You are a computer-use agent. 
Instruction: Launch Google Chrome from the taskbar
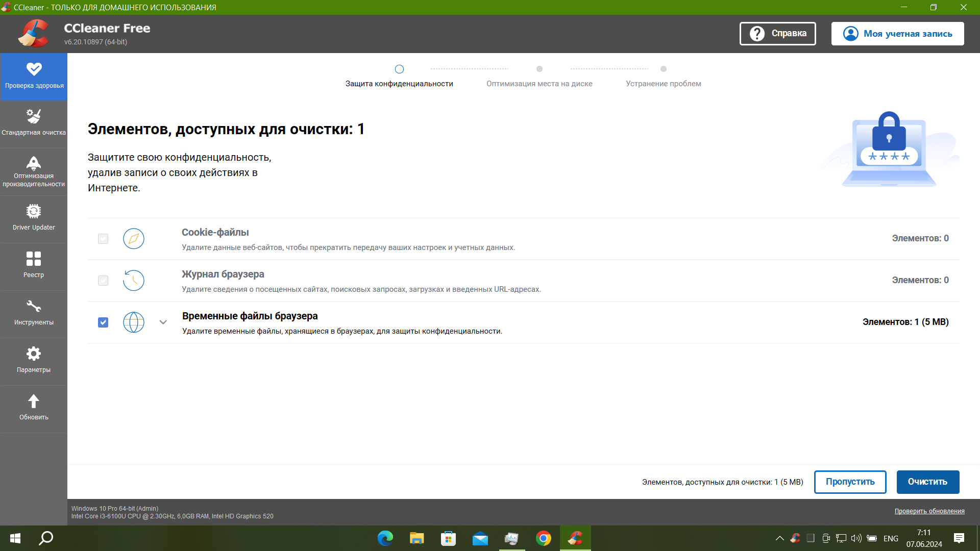[x=544, y=538]
